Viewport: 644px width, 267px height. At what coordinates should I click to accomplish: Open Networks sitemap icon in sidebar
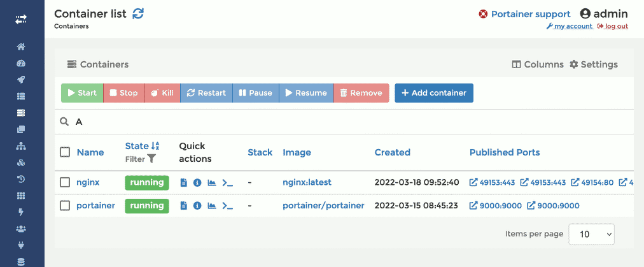tap(21, 146)
